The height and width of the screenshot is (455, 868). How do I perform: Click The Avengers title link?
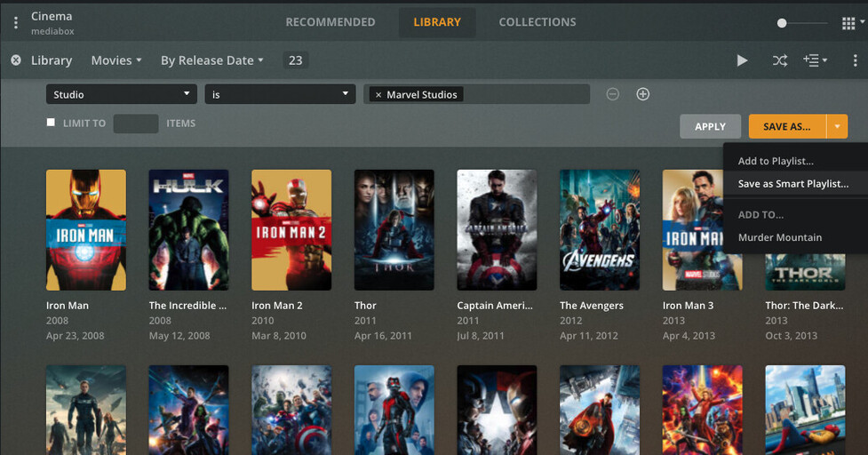591,306
